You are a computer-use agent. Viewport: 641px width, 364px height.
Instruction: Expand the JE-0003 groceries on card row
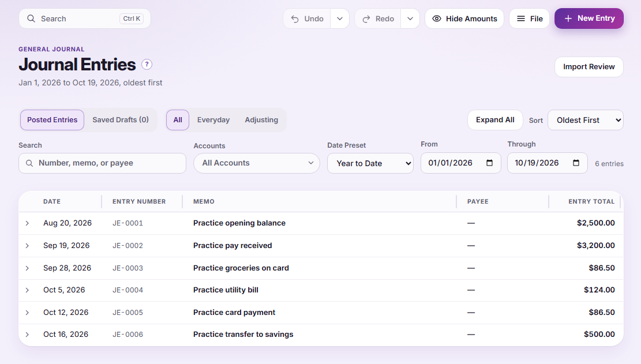[x=27, y=268]
